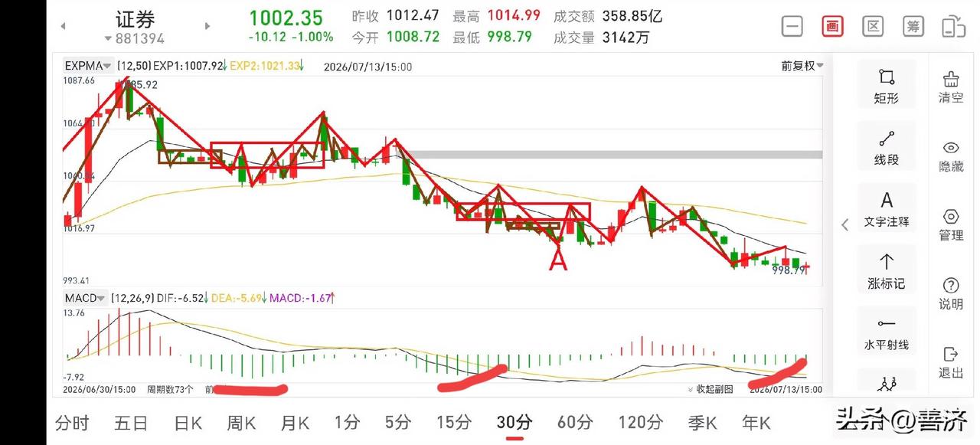Open the 管理 drawing management icon

(x=951, y=224)
